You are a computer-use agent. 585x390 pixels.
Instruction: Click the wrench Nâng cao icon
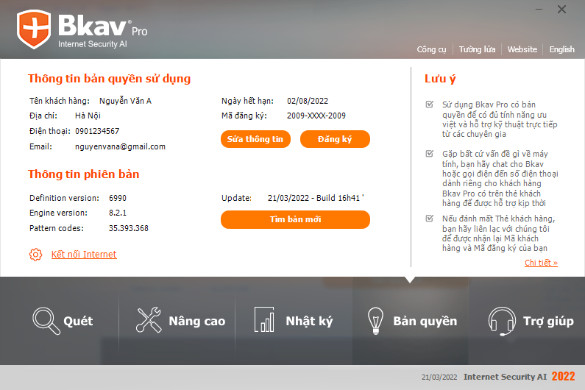(x=148, y=320)
